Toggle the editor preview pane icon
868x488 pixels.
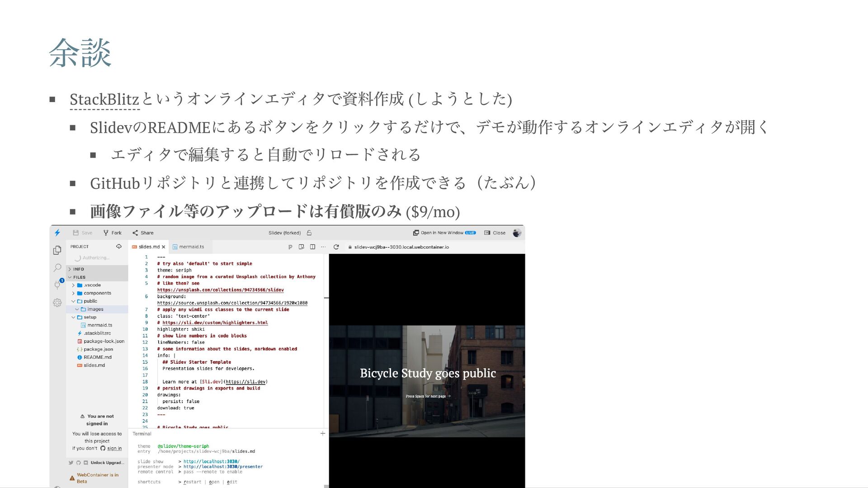pos(302,247)
